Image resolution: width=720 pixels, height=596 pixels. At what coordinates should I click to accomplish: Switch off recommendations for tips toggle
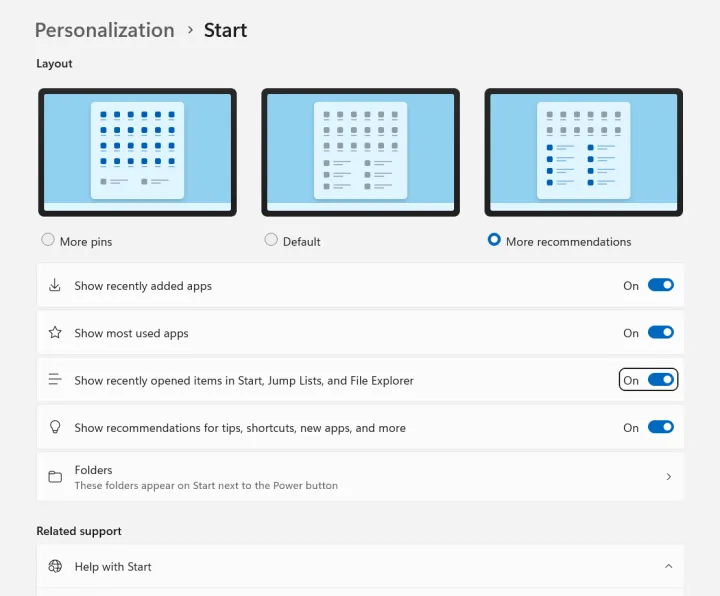pos(660,427)
